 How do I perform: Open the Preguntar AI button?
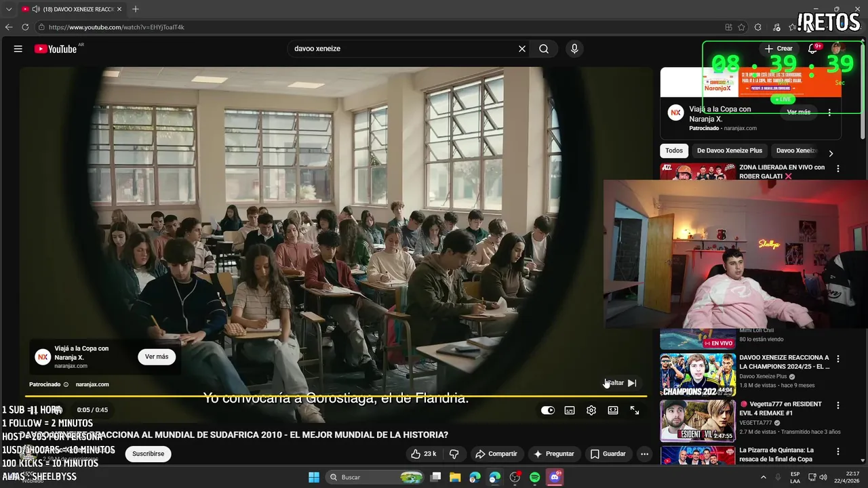(554, 453)
